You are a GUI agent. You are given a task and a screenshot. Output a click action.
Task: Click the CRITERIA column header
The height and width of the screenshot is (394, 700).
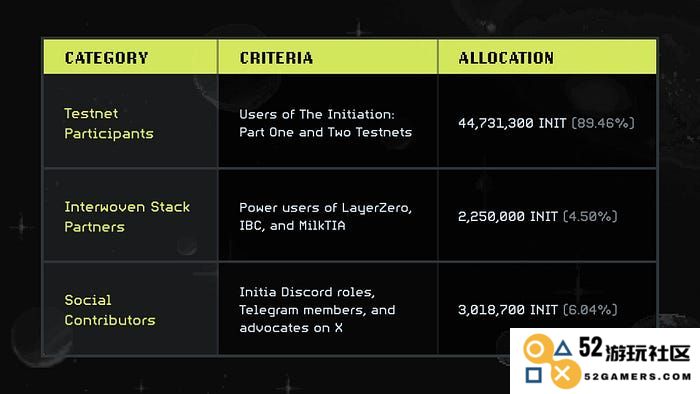click(276, 58)
